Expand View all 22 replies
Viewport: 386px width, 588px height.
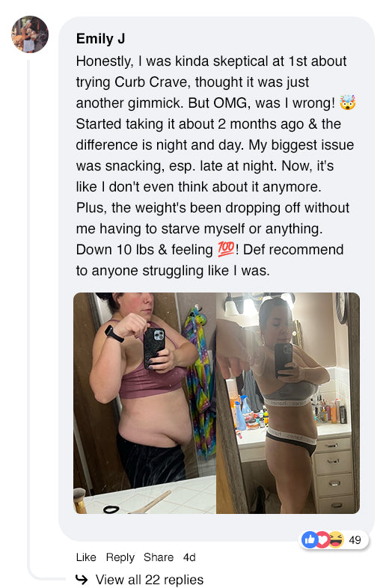pyautogui.click(x=150, y=579)
